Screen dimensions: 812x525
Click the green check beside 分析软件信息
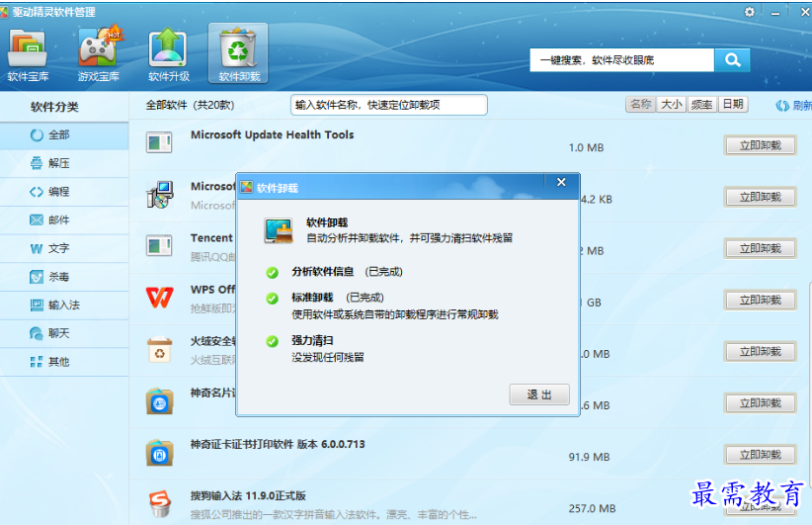tap(272, 273)
